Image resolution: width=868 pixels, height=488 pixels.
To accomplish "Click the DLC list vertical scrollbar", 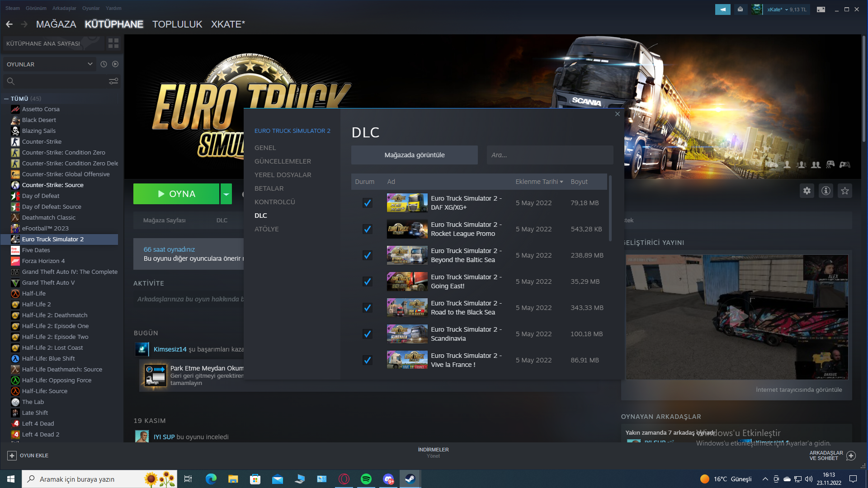I will point(610,208).
